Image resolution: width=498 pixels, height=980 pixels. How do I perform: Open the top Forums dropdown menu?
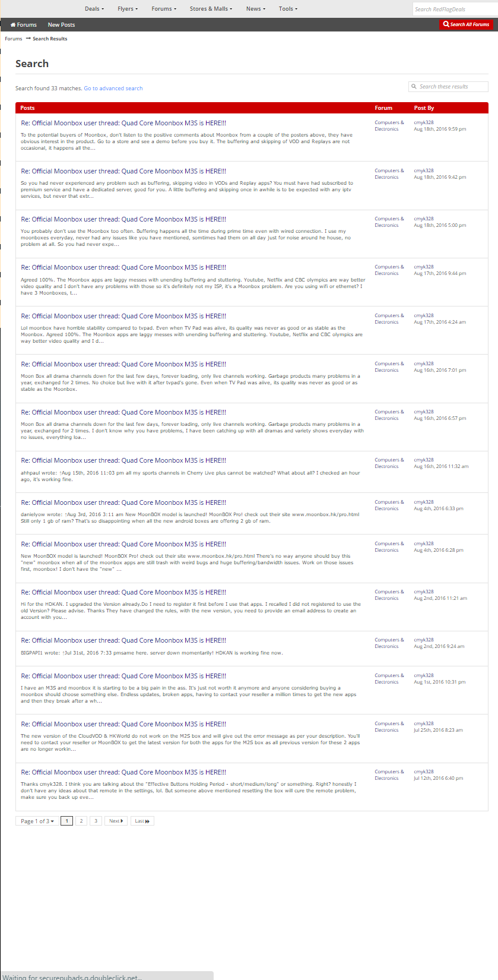pyautogui.click(x=164, y=9)
